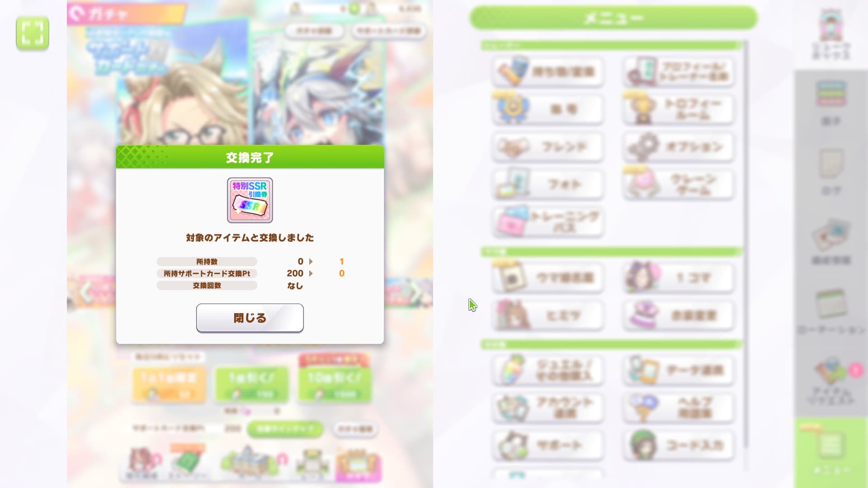Image resolution: width=868 pixels, height=488 pixels.
Task: Open the アイテムリクエスト icon with the red badge
Action: (x=831, y=382)
